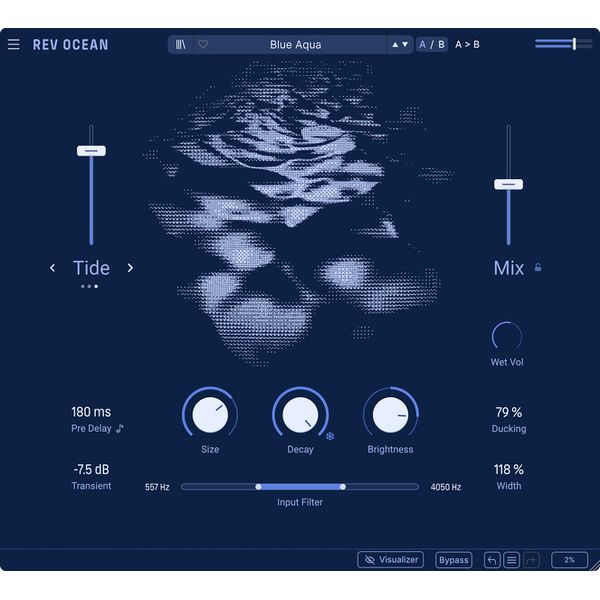Click the 118 % Width value
Viewport: 600px width, 600px height.
[x=509, y=470]
